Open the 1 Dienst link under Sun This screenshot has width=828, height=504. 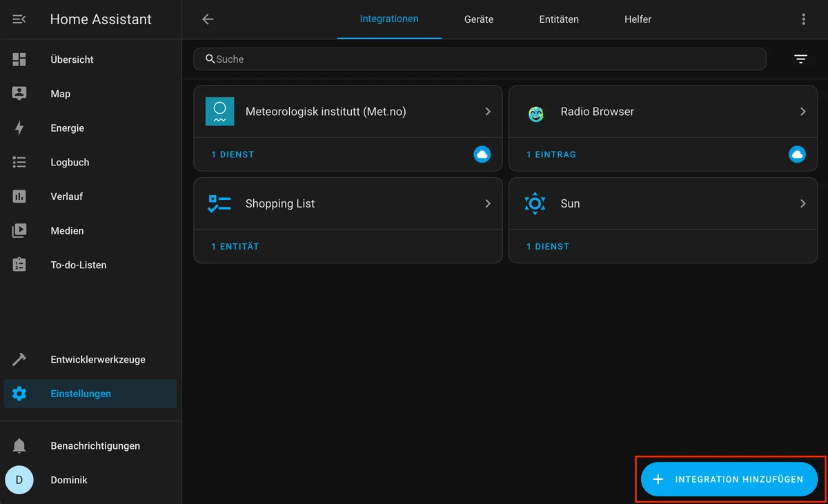coord(548,246)
